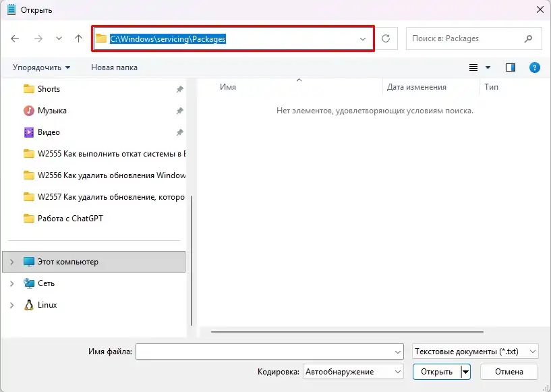Click the pin icon beside Видео
Image resolution: width=551 pixels, height=392 pixels.
[x=180, y=132]
